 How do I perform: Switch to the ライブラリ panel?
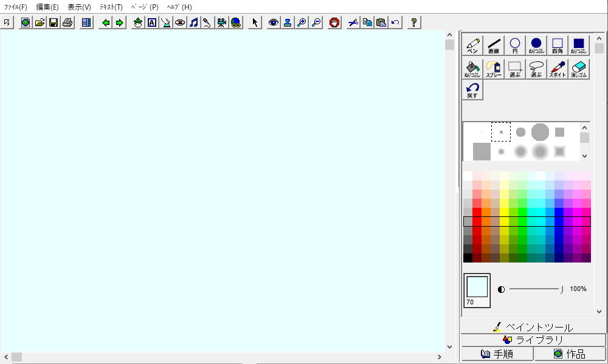pyautogui.click(x=533, y=340)
